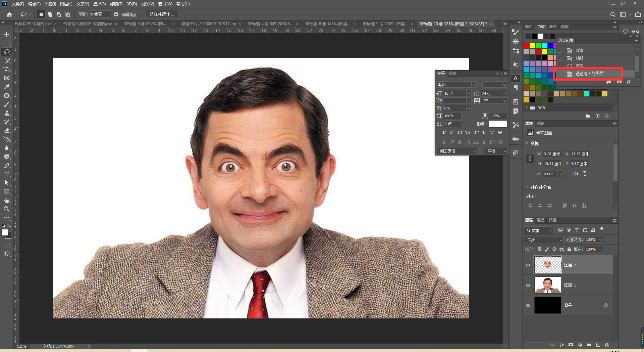Flip horizontally in Properties panel

click(x=576, y=174)
